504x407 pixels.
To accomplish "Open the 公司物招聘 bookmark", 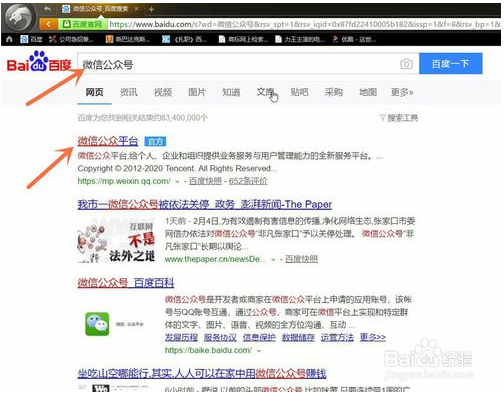I will click(71, 39).
